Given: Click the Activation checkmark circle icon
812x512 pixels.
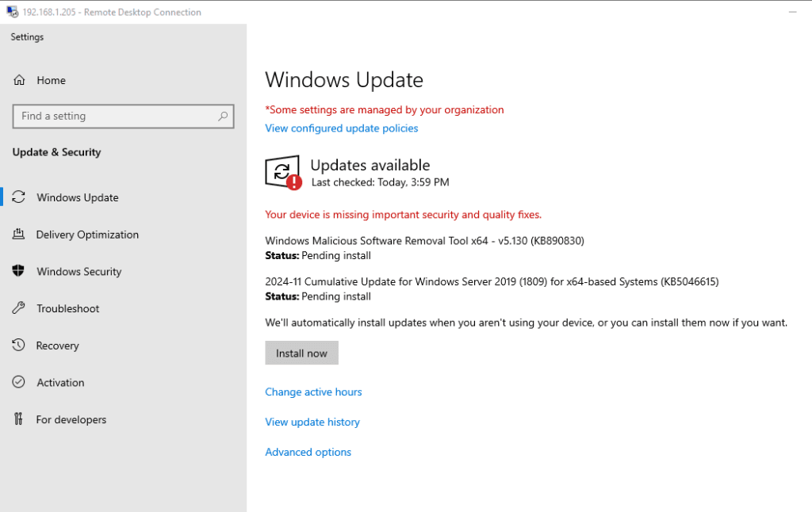Looking at the screenshot, I should 19,382.
